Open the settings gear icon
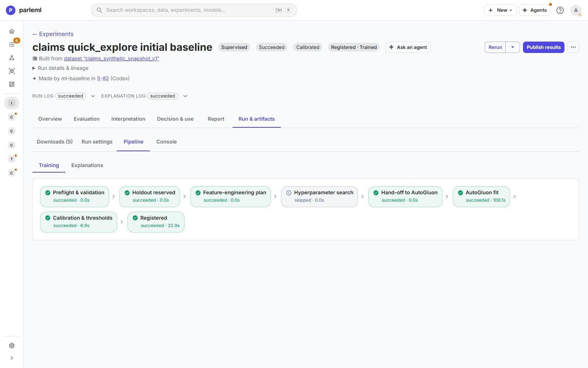 12,346
